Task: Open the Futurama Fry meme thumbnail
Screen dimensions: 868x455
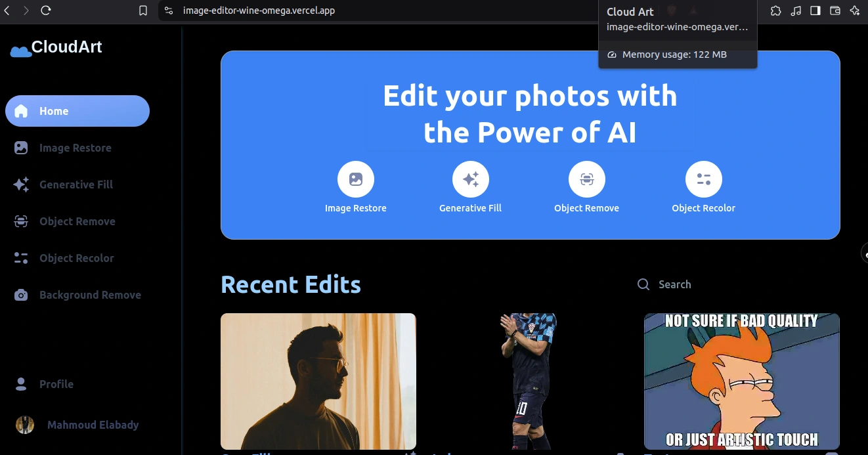Action: tap(742, 381)
